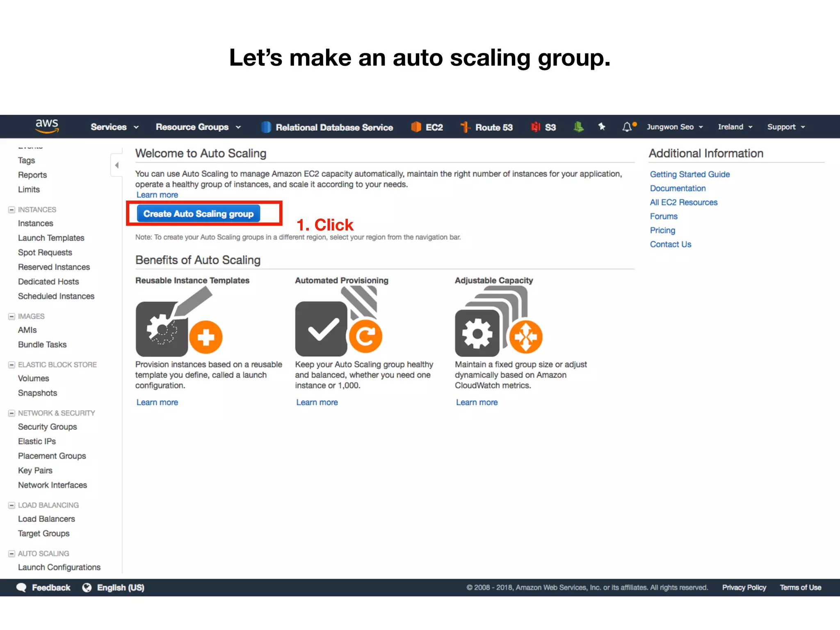Open Network Interfaces in the sidebar
840x630 pixels.
coord(52,485)
